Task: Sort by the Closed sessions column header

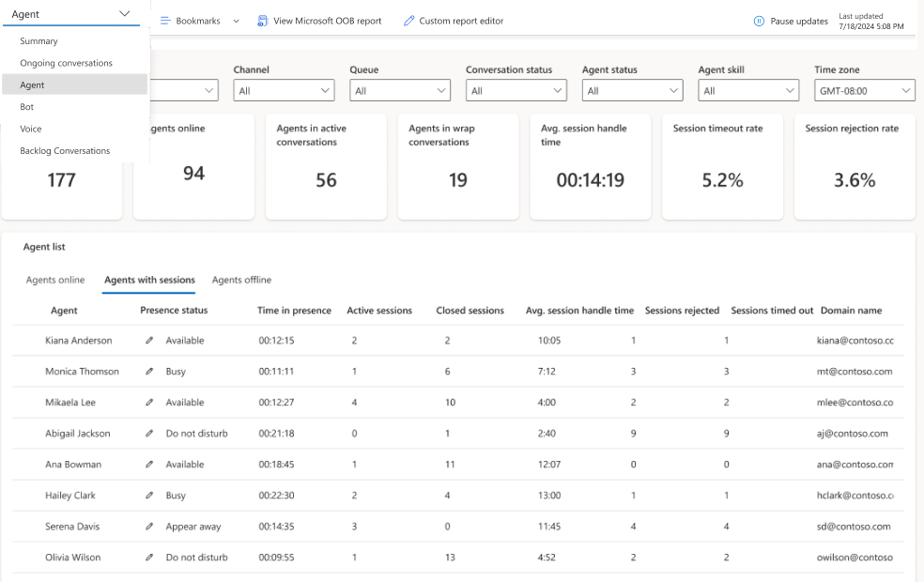Action: pyautogui.click(x=470, y=311)
